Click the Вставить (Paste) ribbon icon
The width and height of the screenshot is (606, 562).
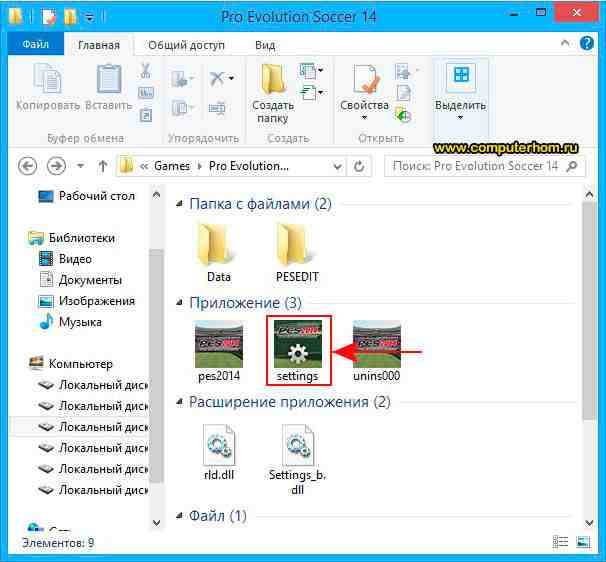point(108,86)
